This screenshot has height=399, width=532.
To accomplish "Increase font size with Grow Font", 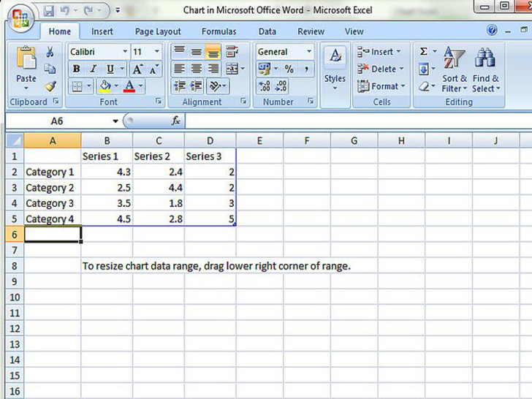I will coord(137,69).
